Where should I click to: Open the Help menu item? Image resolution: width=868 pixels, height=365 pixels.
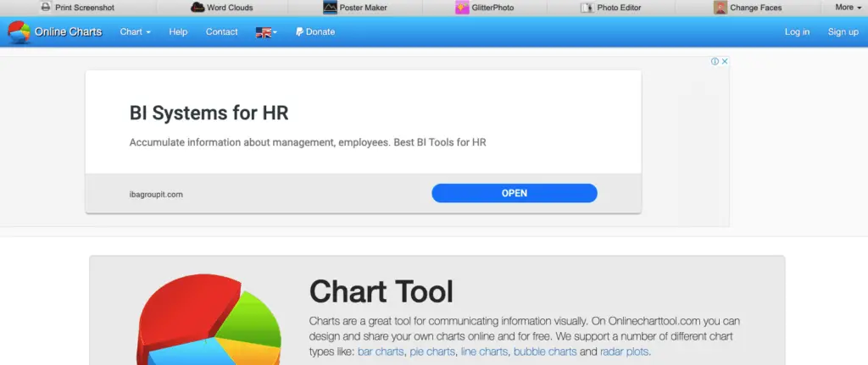tap(178, 31)
